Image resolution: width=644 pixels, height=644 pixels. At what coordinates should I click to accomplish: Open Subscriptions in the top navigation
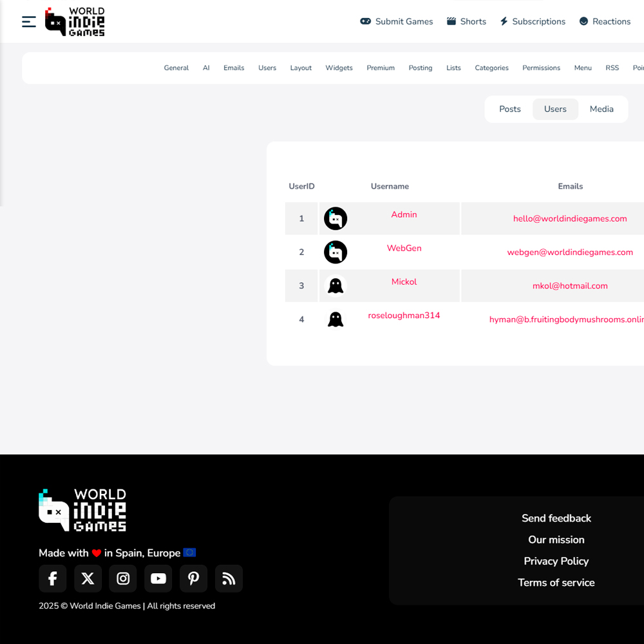533,22
